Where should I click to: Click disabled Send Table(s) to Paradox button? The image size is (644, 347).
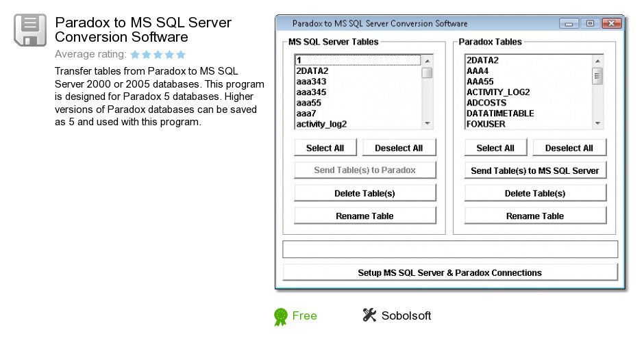(x=364, y=170)
